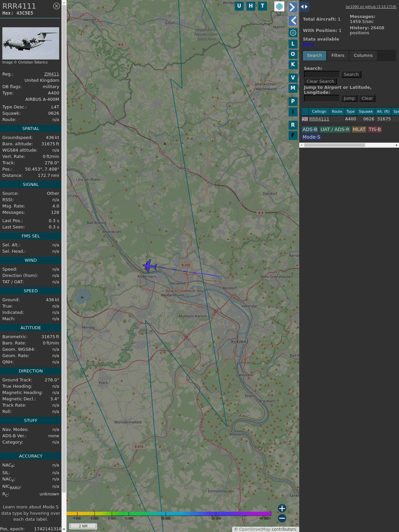Image resolution: width=399 pixels, height=532 pixels.
Task: Toggle the M map button
Action: (293, 88)
